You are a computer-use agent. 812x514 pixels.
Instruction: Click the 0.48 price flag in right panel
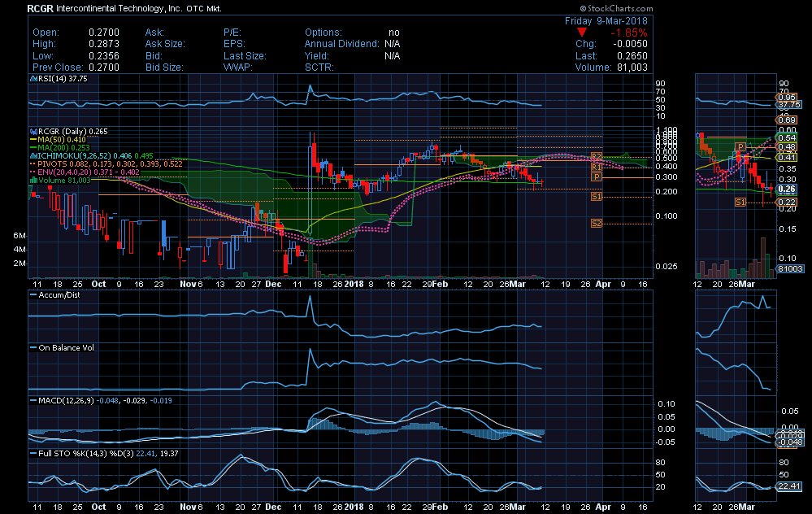(787, 147)
